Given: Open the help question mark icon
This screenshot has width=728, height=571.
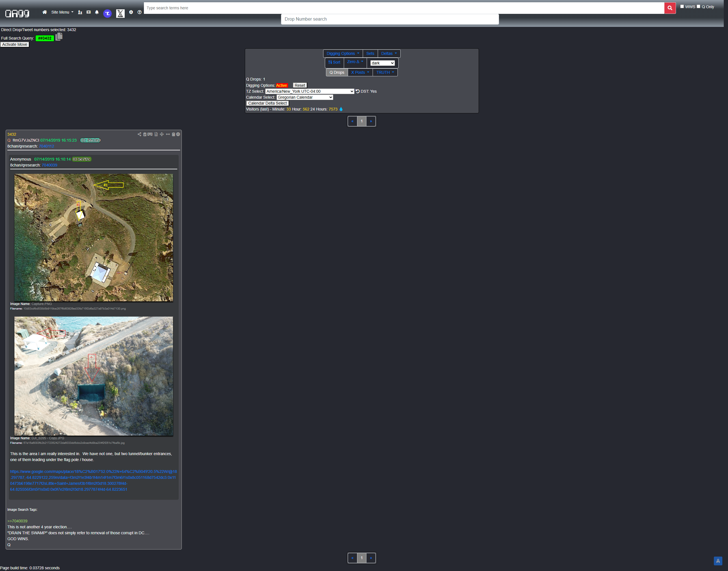Looking at the screenshot, I should tap(139, 12).
